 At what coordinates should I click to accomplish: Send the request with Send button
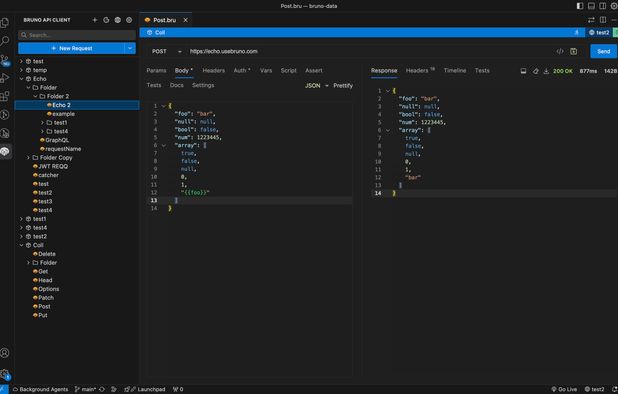click(603, 52)
